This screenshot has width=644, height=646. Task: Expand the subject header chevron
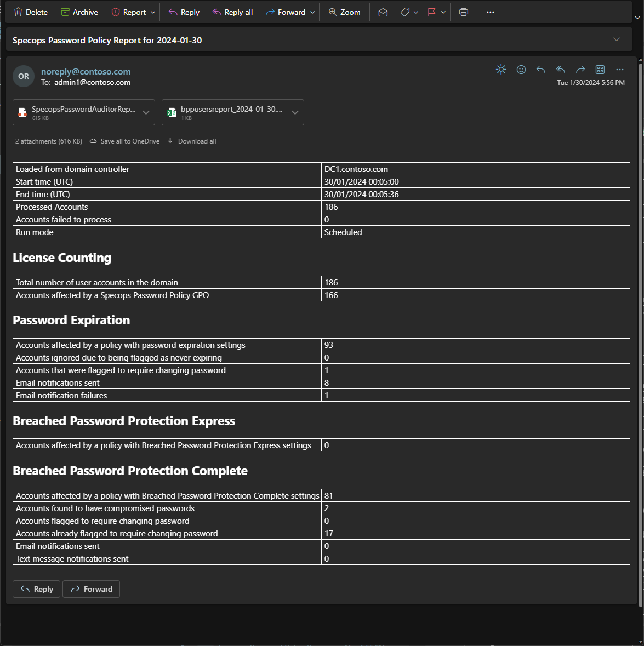tap(617, 39)
